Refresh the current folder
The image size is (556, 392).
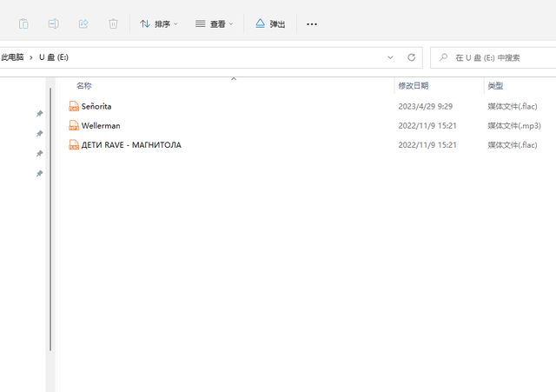pyautogui.click(x=411, y=57)
